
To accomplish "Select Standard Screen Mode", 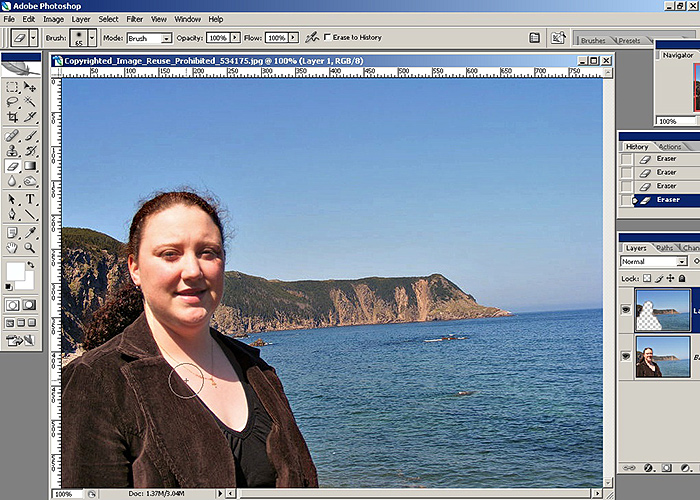I will 10,322.
